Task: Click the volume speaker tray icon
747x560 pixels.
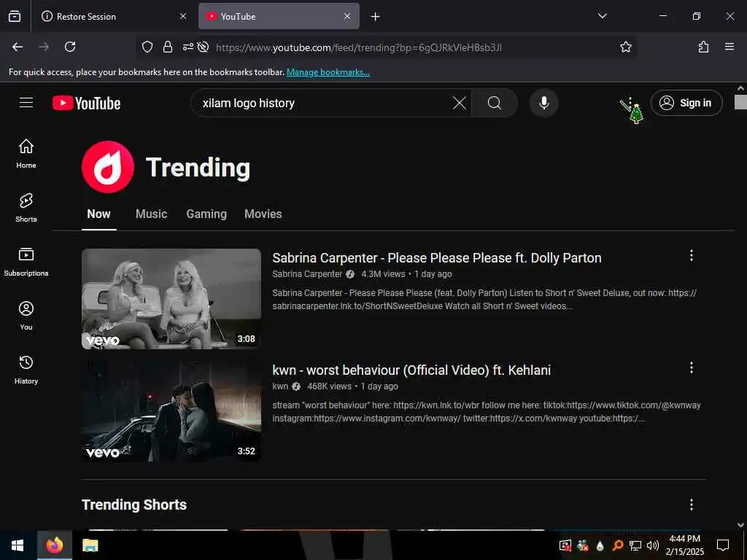Action: tap(653, 545)
